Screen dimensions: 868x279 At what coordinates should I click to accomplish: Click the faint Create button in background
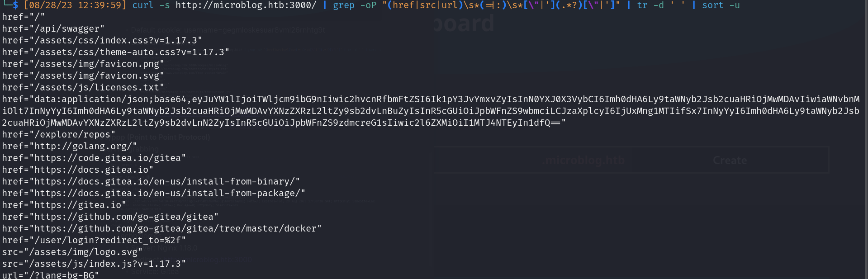[x=730, y=161]
